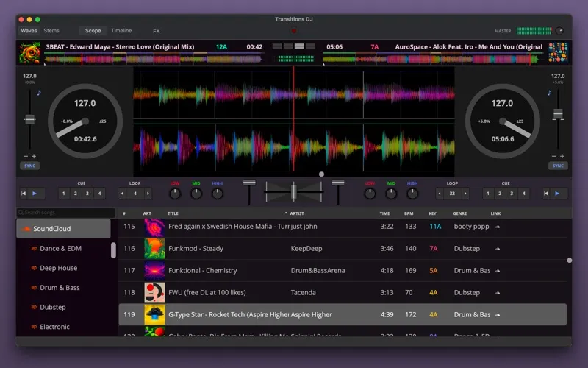The height and width of the screenshot is (368, 588).
Task: Double the right deck loop length
Action: [465, 194]
